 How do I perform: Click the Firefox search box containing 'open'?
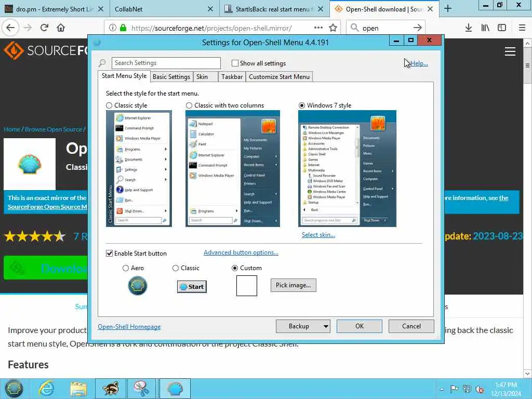[385, 28]
